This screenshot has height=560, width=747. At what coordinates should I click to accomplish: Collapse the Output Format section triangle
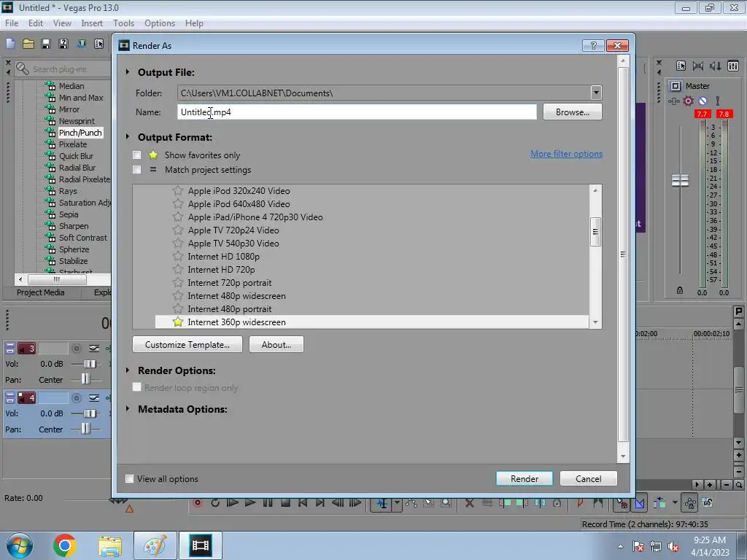pyautogui.click(x=128, y=136)
